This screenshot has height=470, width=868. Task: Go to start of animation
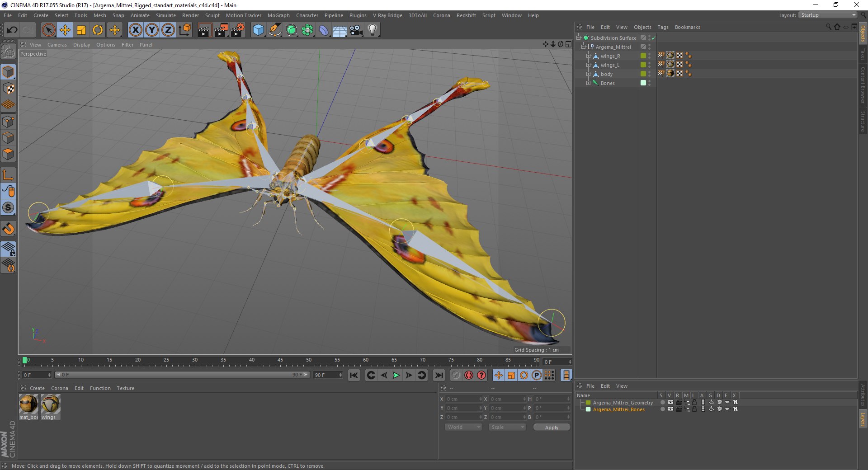tap(354, 375)
